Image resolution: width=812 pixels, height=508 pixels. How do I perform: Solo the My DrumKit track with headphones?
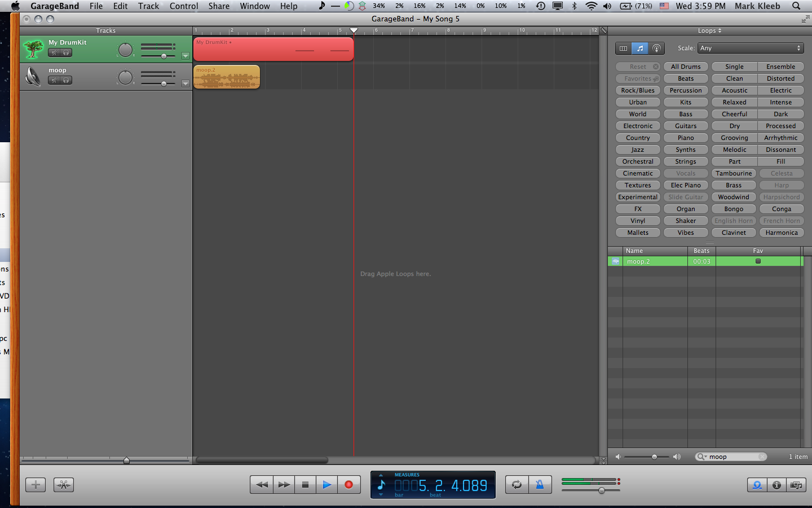click(x=66, y=53)
